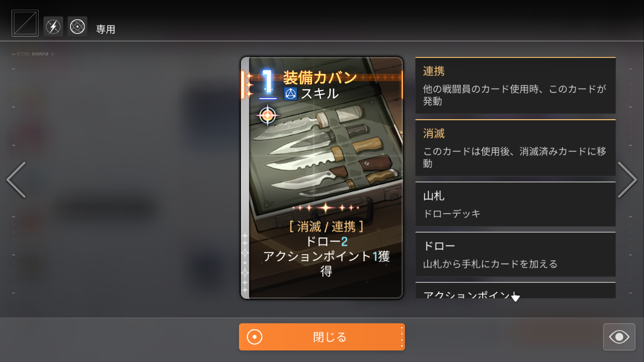Open the 連携 keyword description panel
This screenshot has width=644, height=362.
pos(516,85)
